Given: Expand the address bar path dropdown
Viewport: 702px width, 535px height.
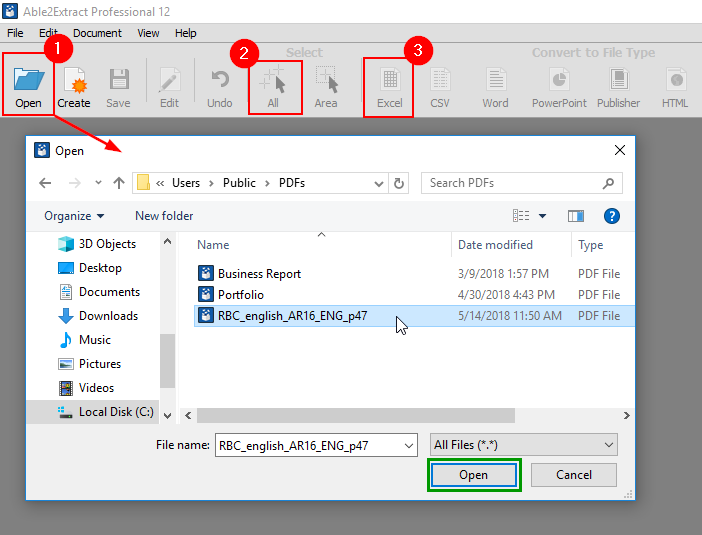Looking at the screenshot, I should tap(379, 184).
